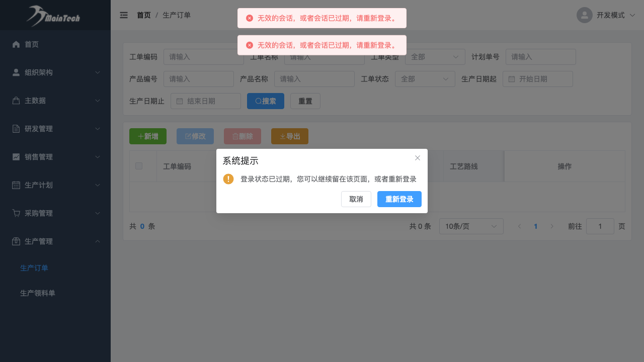Viewport: 644px width, 362px height.
Task: Select 生产订单 in the sidebar
Action: 34,268
